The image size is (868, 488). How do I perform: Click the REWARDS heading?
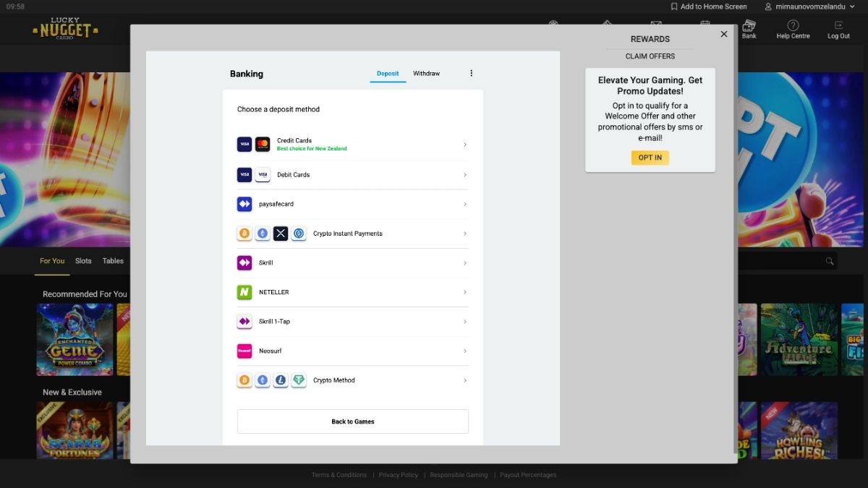(650, 39)
